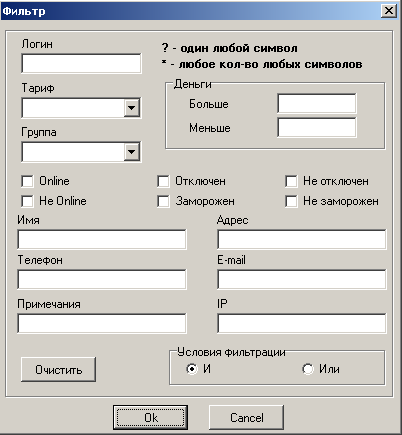Confirm the filter with Ok button

coord(150,417)
